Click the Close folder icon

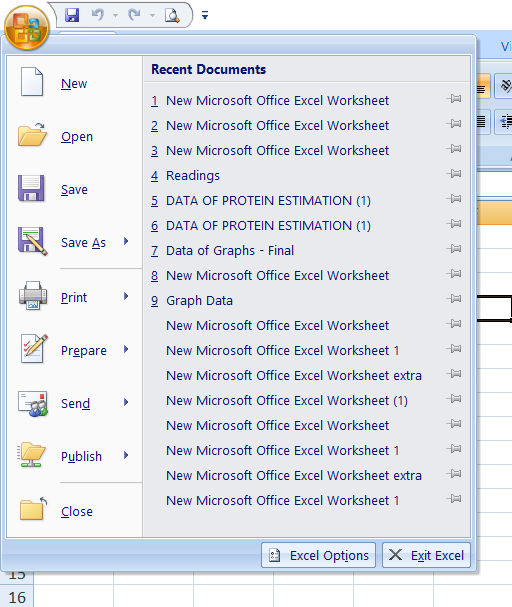33,509
